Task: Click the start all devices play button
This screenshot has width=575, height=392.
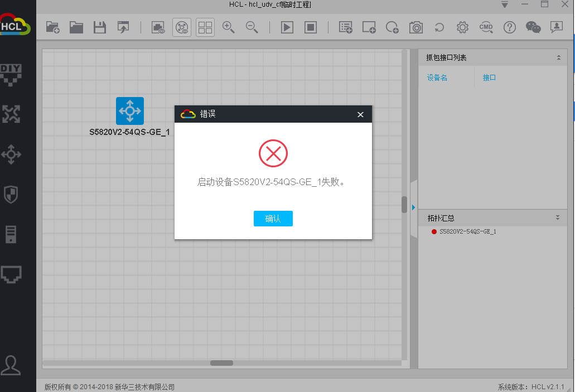Action: (287, 27)
